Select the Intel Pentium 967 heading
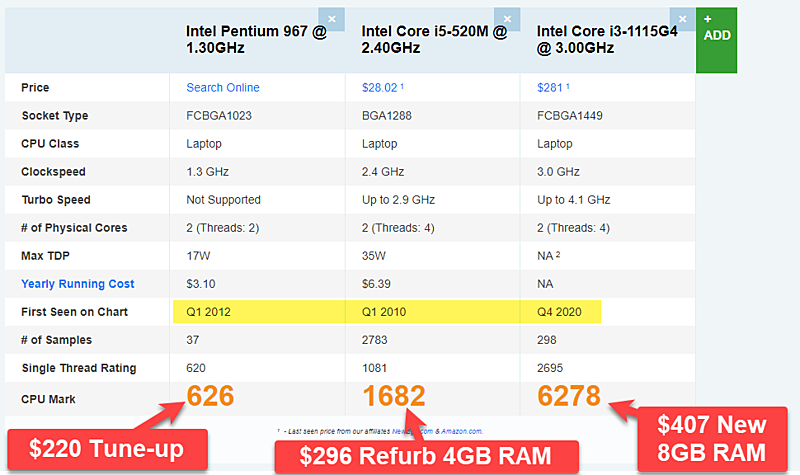The image size is (800, 475). (x=256, y=39)
